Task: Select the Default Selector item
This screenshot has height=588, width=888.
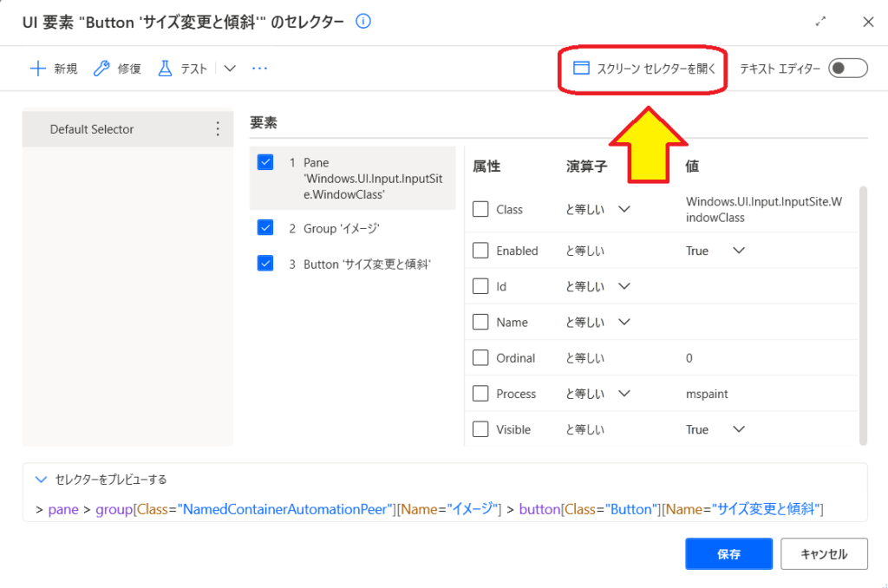Action: (92, 129)
